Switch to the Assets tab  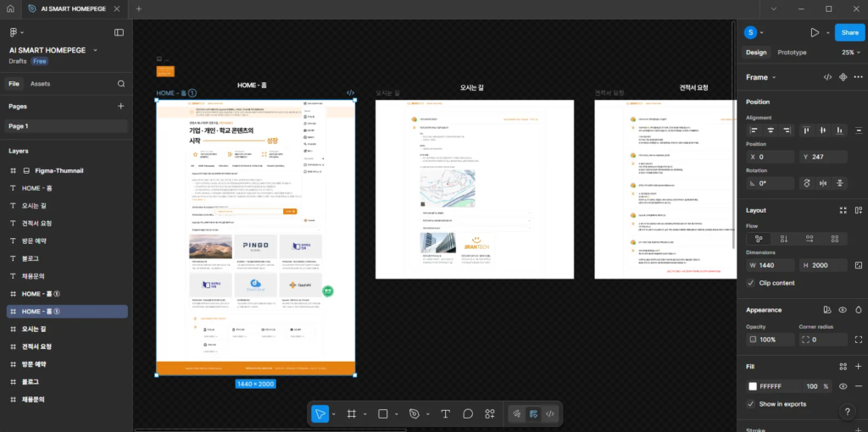coord(40,84)
